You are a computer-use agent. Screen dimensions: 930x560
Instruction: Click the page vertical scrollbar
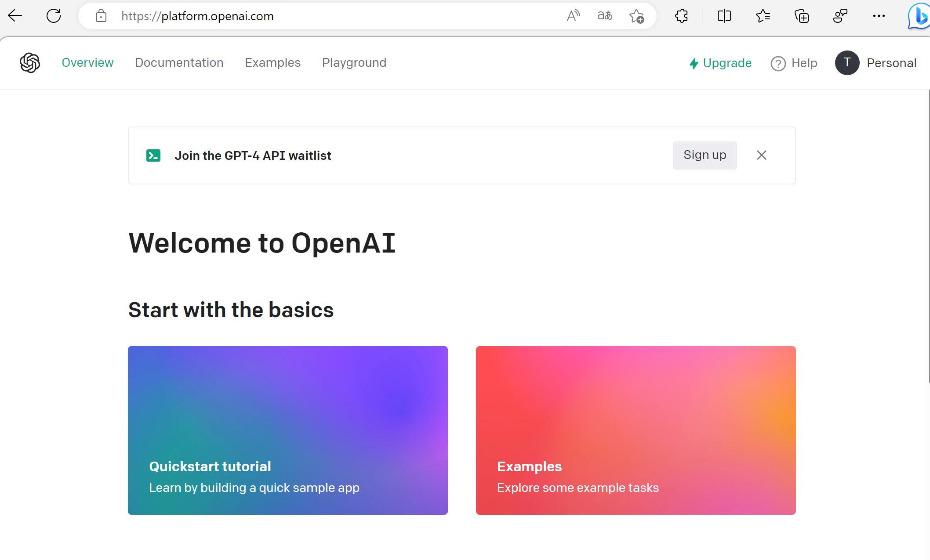point(929,237)
